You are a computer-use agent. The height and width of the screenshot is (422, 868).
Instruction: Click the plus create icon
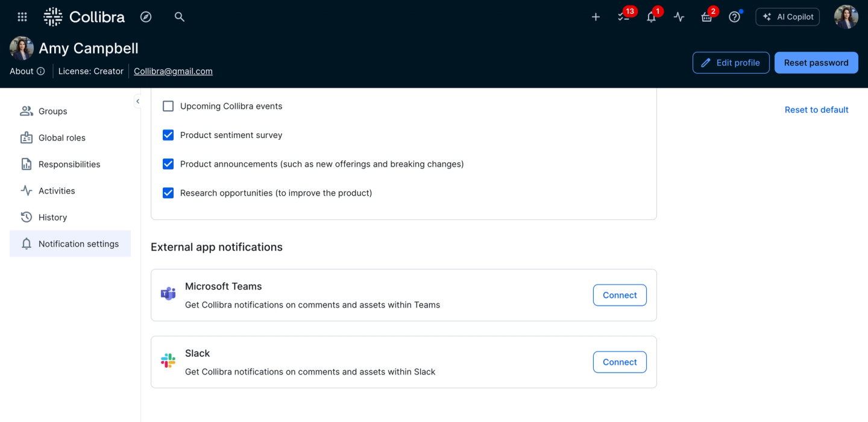[596, 17]
